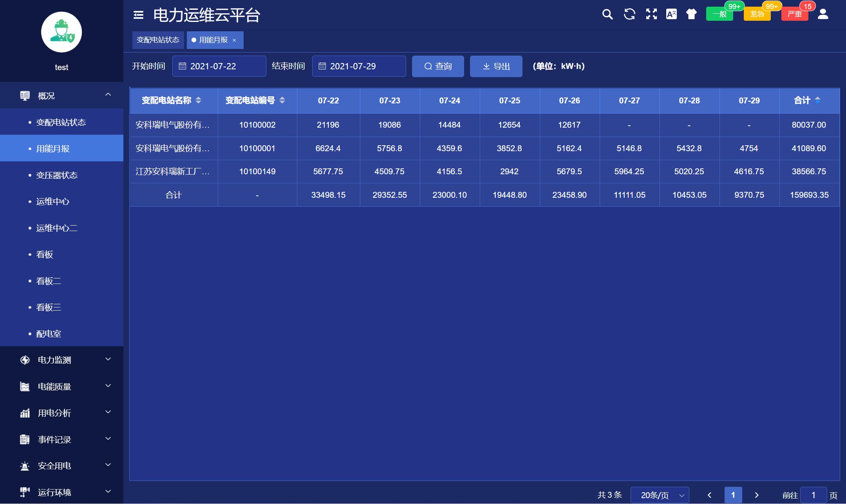Screen dimensions: 846x504
Task: Click the 查询 query button
Action: click(x=438, y=66)
